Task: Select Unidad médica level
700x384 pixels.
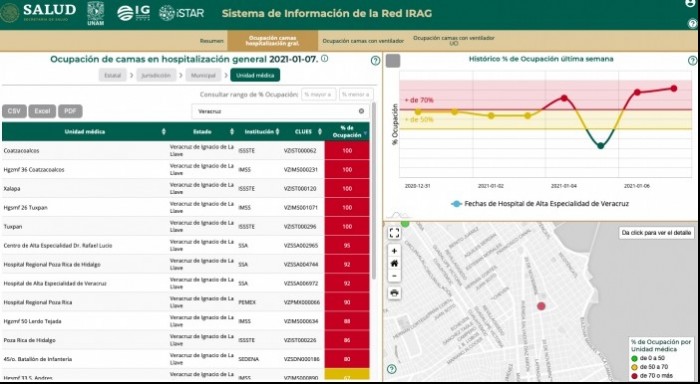Action: click(255, 75)
